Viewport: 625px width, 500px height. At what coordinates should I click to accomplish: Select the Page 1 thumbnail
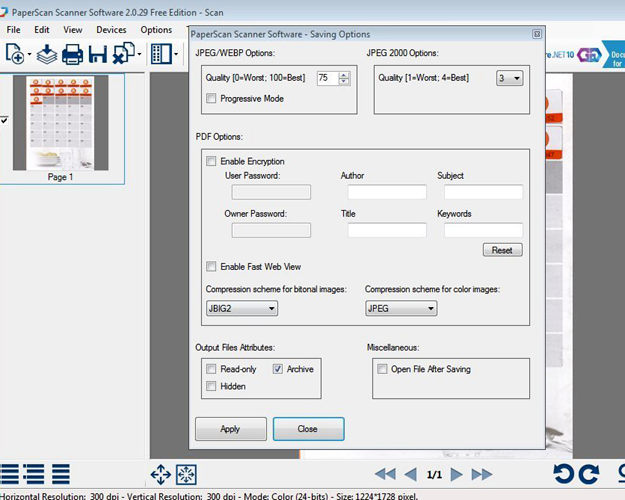[x=61, y=123]
